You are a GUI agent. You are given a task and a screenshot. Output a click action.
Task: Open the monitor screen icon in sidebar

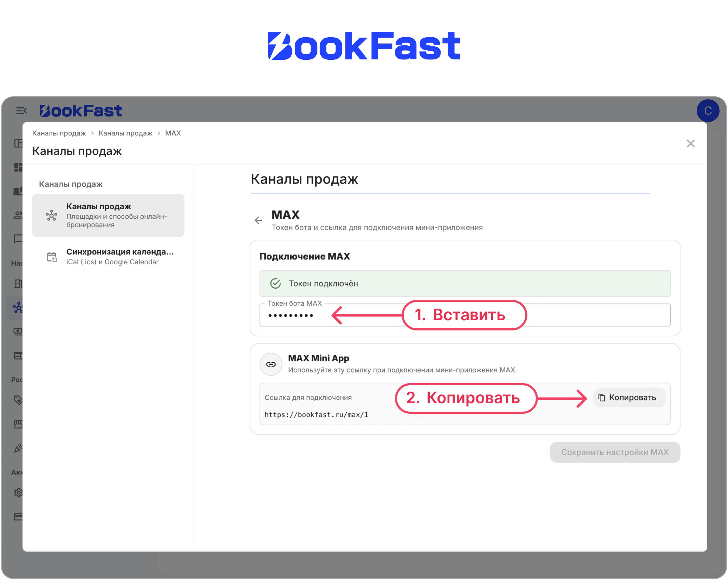(18, 331)
